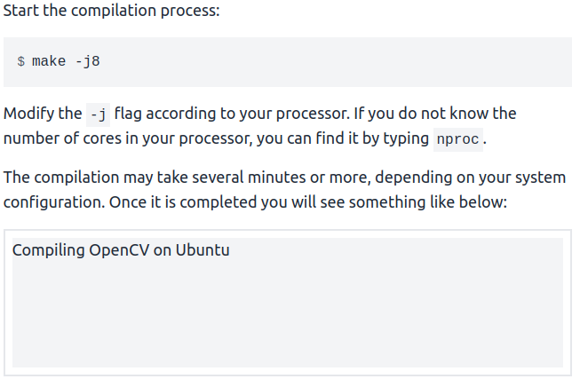Click the dollar sign prompt in the code block

click(21, 62)
